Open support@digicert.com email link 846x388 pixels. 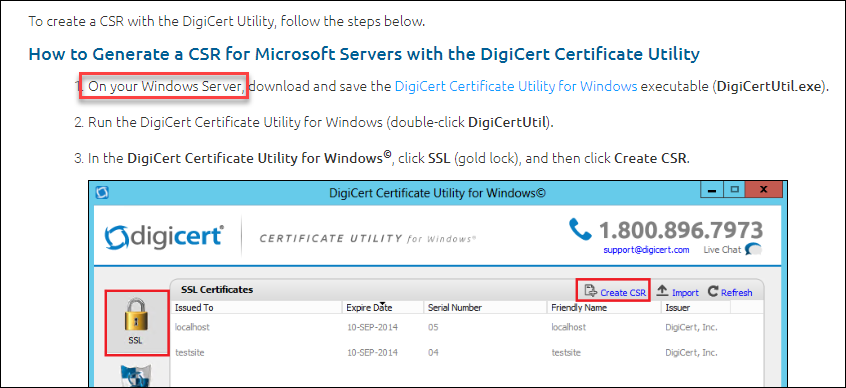646,250
